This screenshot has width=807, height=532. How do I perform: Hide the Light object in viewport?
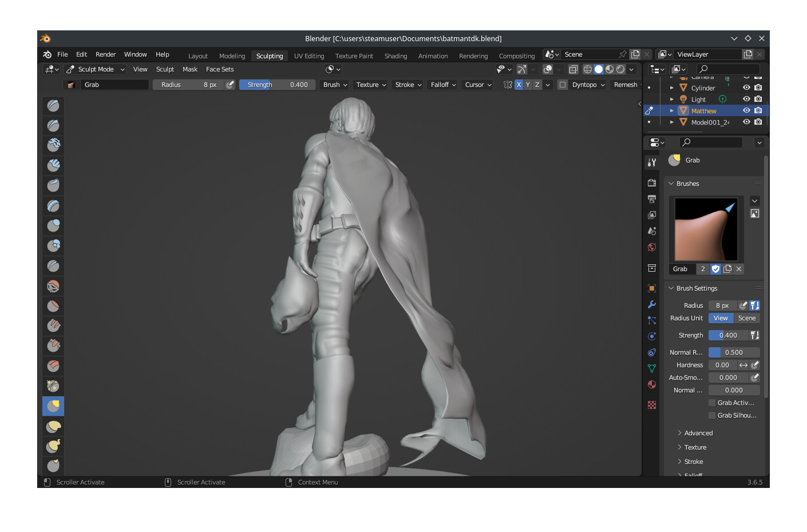tap(746, 99)
